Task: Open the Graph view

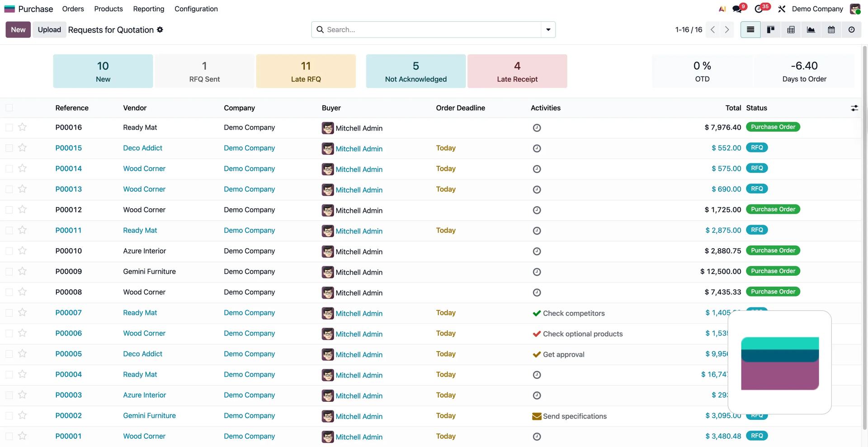Action: point(811,30)
